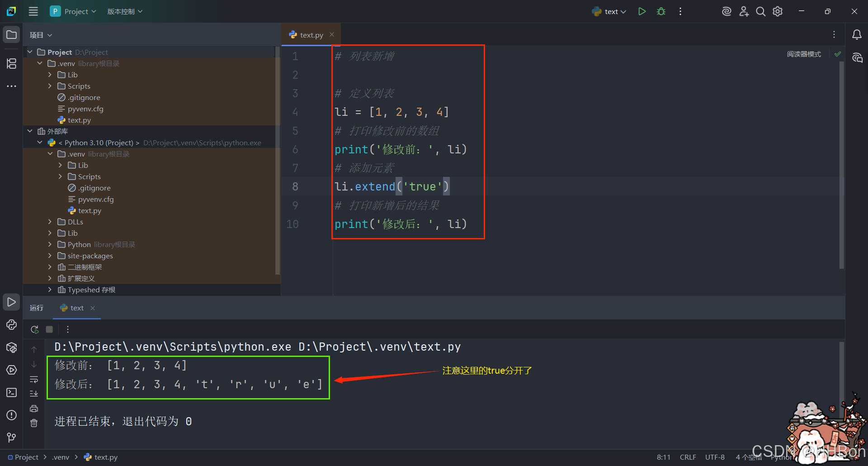The height and width of the screenshot is (466, 868).
Task: Toggle soft-wrap in run console
Action: coord(34,380)
